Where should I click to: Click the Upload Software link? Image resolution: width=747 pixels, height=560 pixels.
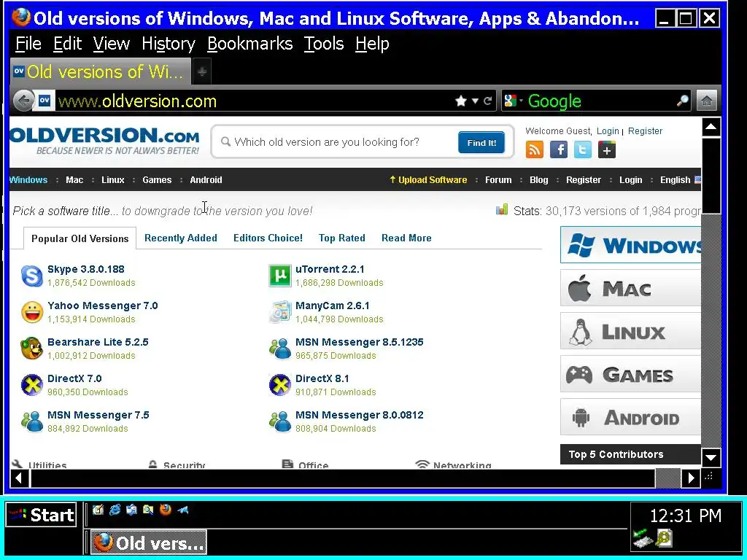click(427, 180)
